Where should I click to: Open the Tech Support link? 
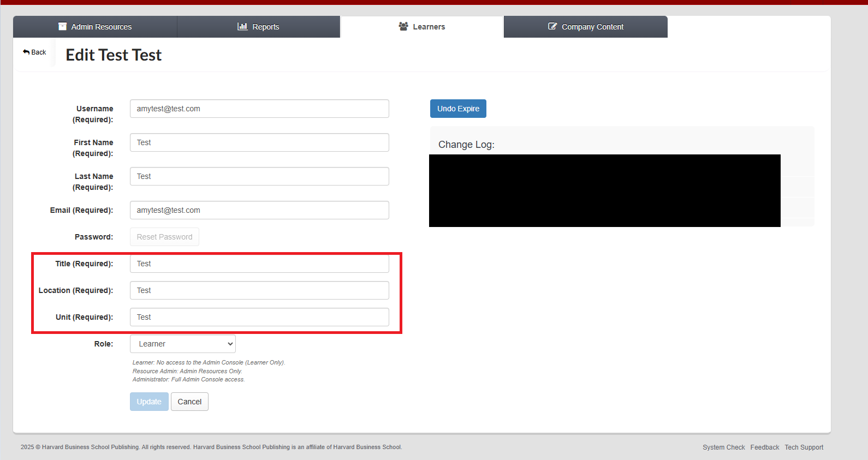(804, 447)
